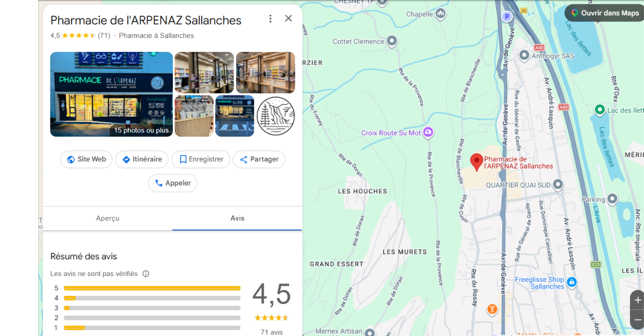Zoom in on the map with plus button
The height and width of the screenshot is (336, 644).
click(x=638, y=300)
